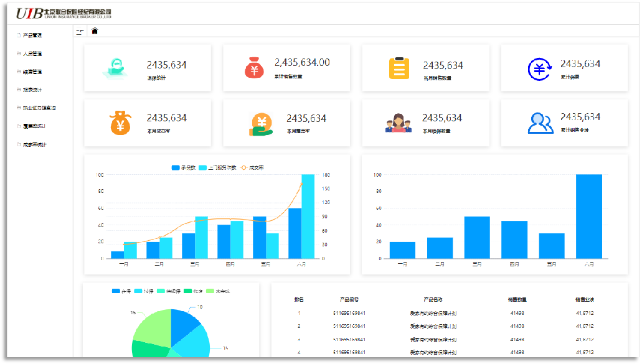Click the folder icon beside 产品管理
Viewport: 642px width, 364px height.
pyautogui.click(x=19, y=35)
